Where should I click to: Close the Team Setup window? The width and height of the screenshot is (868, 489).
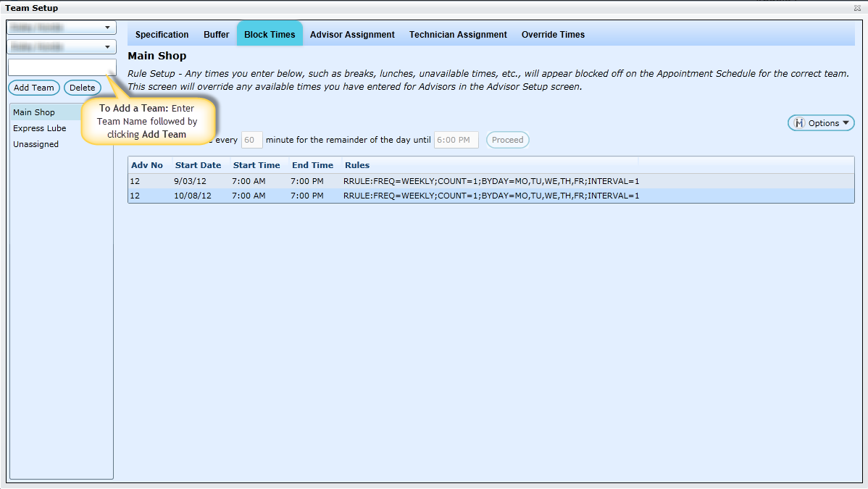858,8
